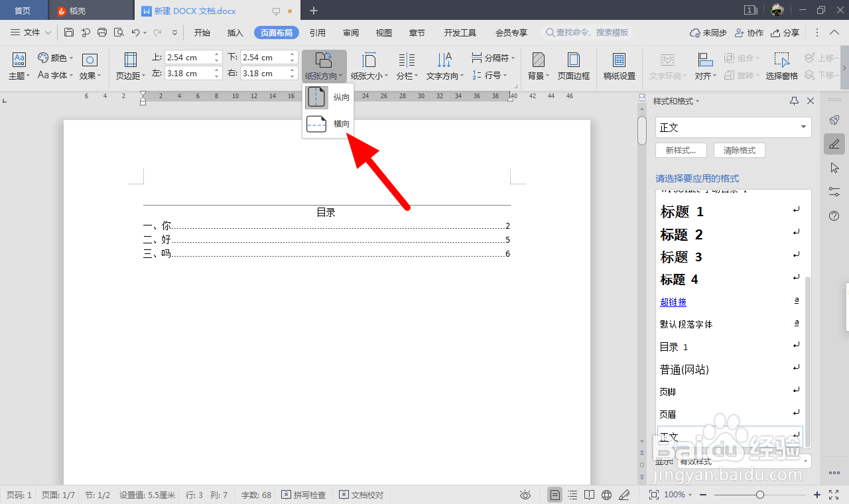Screen dimensions: 849x504
Task: Open the 正文 style combo box
Action: (733, 127)
